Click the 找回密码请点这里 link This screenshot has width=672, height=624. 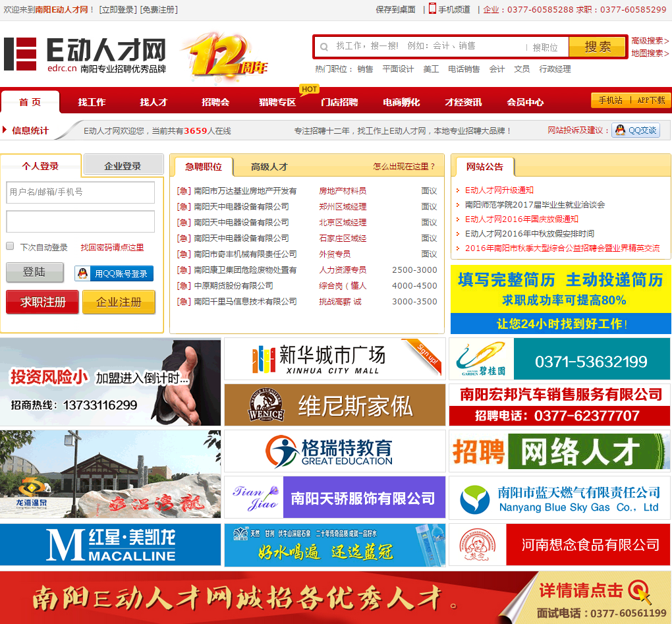tap(112, 247)
